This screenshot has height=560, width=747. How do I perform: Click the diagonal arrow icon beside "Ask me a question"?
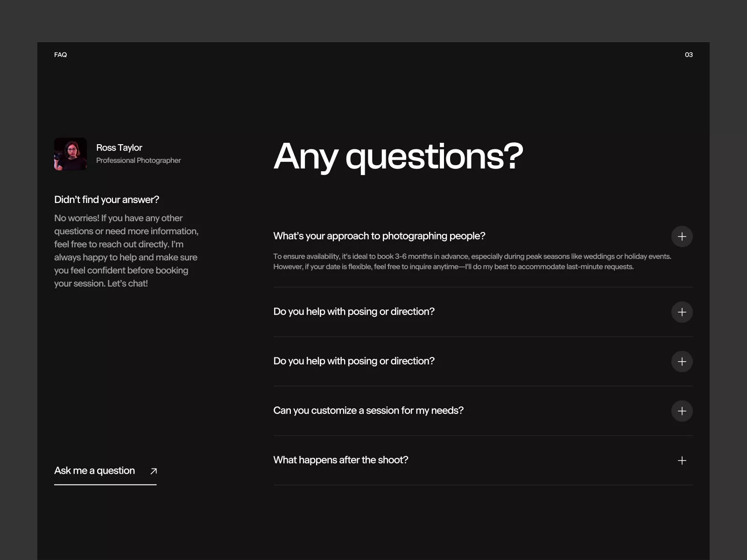(154, 471)
